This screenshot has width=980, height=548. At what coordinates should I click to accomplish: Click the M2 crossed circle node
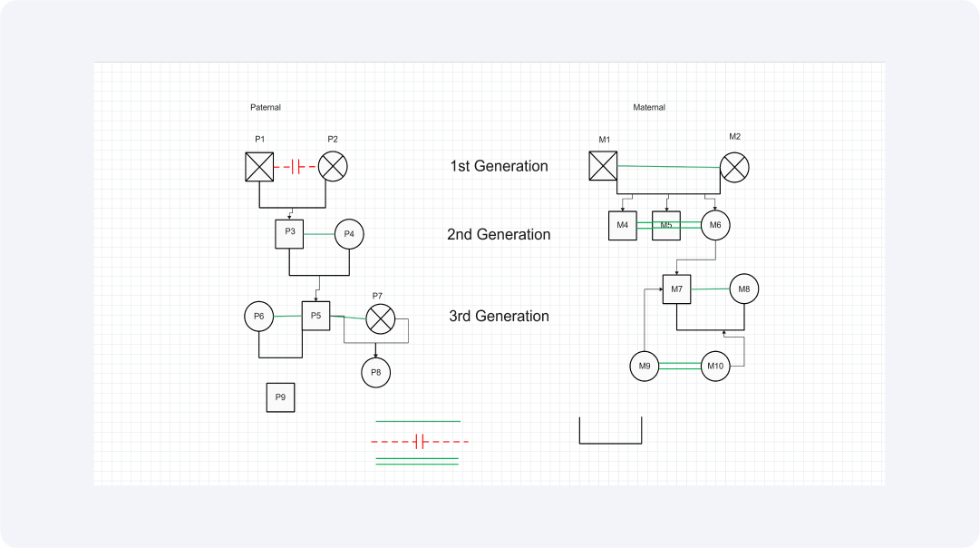pyautogui.click(x=734, y=168)
